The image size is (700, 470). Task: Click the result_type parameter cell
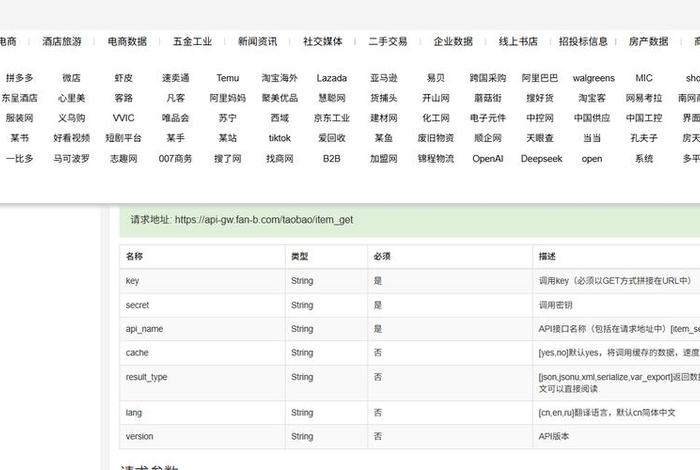pyautogui.click(x=202, y=383)
